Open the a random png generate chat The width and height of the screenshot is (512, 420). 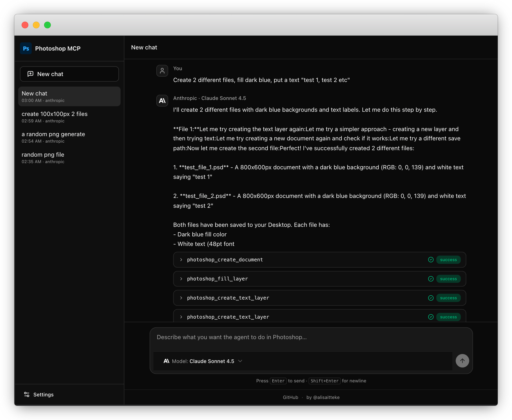pos(69,137)
